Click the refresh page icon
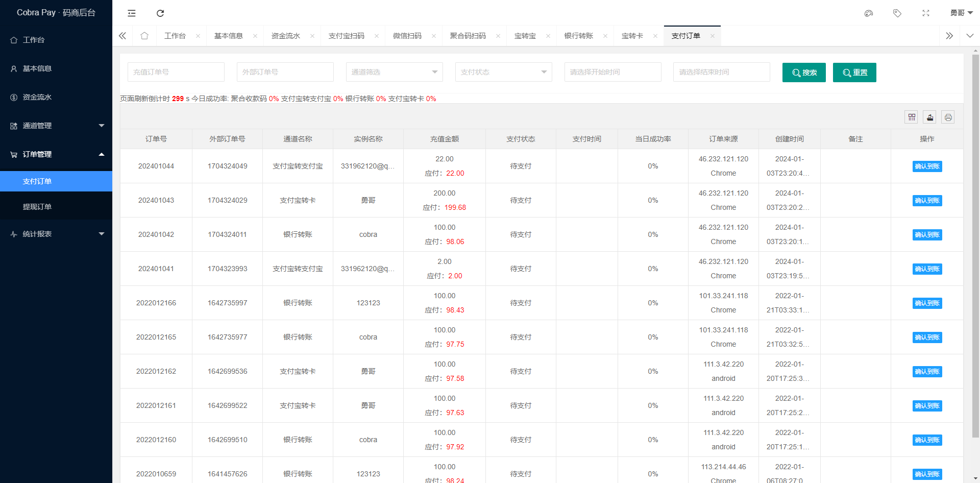 coord(160,13)
